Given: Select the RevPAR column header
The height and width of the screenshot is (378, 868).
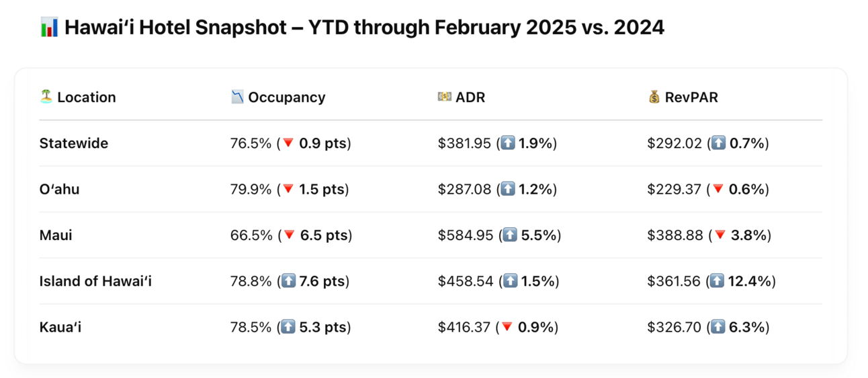Looking at the screenshot, I should click(x=691, y=97).
